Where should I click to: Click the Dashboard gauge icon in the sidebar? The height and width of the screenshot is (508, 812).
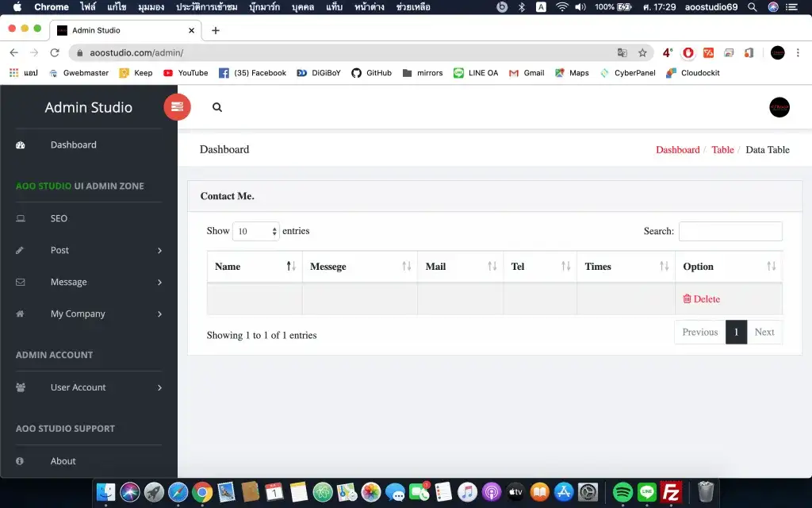pyautogui.click(x=20, y=145)
